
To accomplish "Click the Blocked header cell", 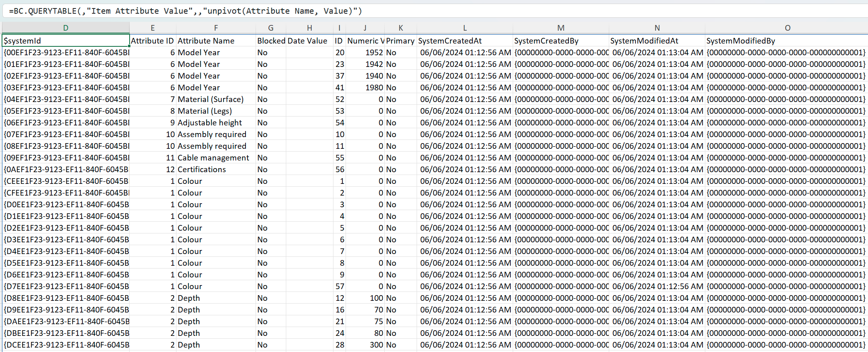I will point(271,41).
